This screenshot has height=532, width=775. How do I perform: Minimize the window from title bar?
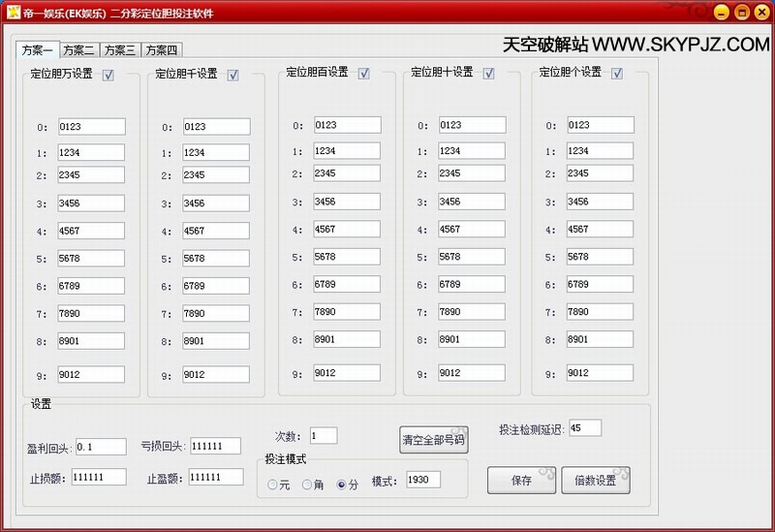(722, 13)
